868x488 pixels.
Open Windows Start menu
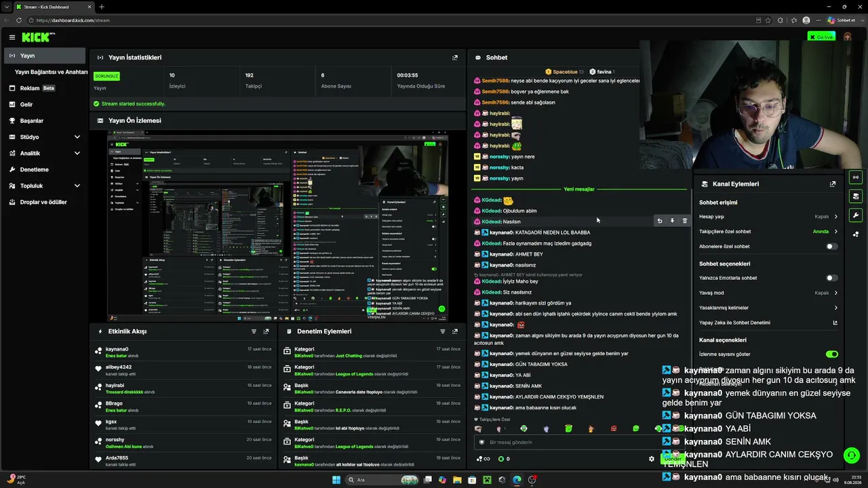tap(336, 480)
